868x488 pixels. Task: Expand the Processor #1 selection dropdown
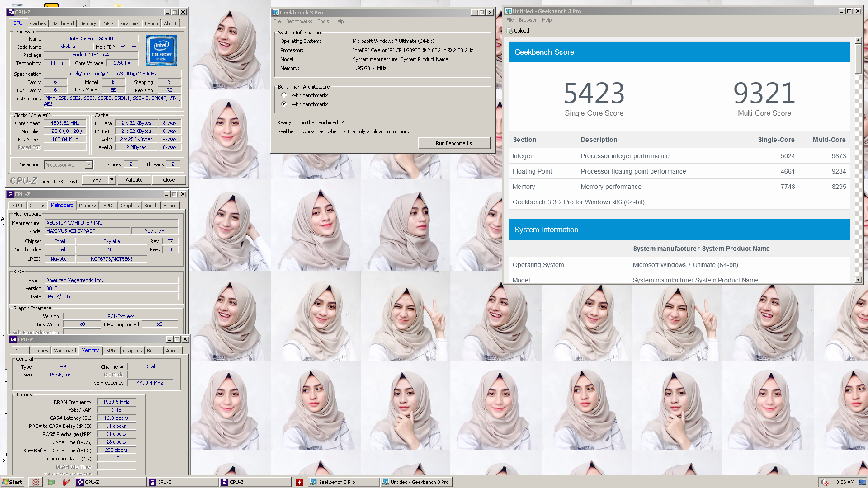click(x=89, y=165)
